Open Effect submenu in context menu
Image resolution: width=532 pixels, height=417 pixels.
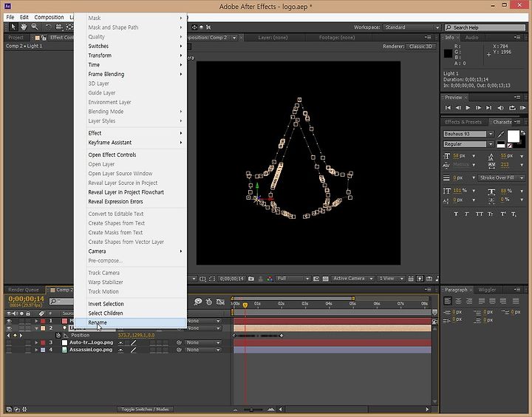click(130, 133)
